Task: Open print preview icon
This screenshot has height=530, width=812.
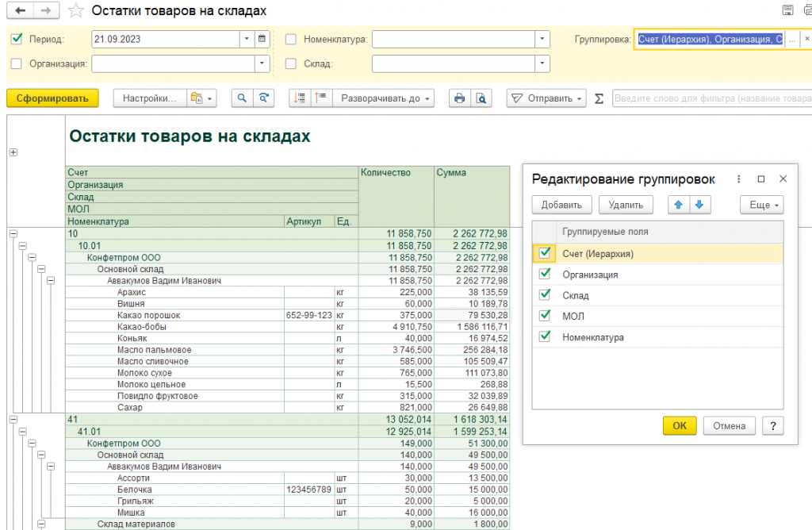Action: click(x=481, y=98)
